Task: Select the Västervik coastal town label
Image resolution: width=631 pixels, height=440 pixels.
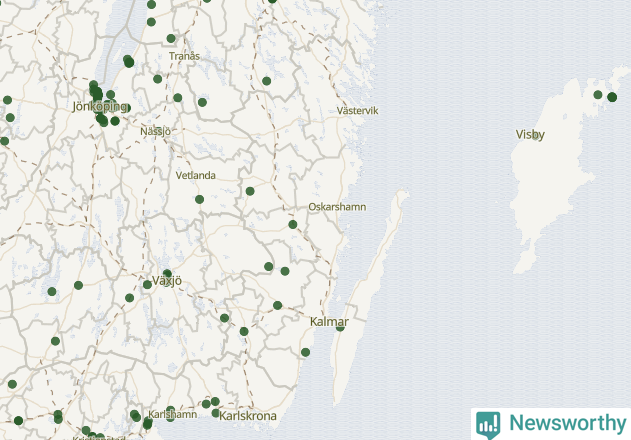Action: click(x=357, y=111)
